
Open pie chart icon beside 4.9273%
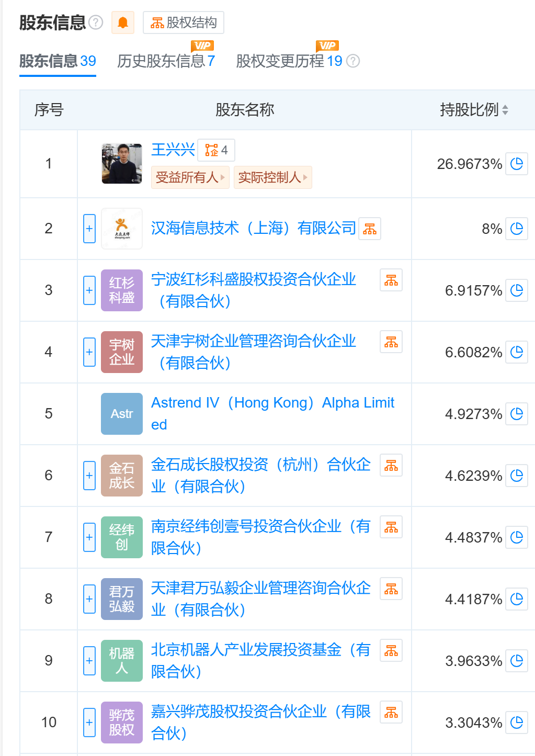(517, 414)
